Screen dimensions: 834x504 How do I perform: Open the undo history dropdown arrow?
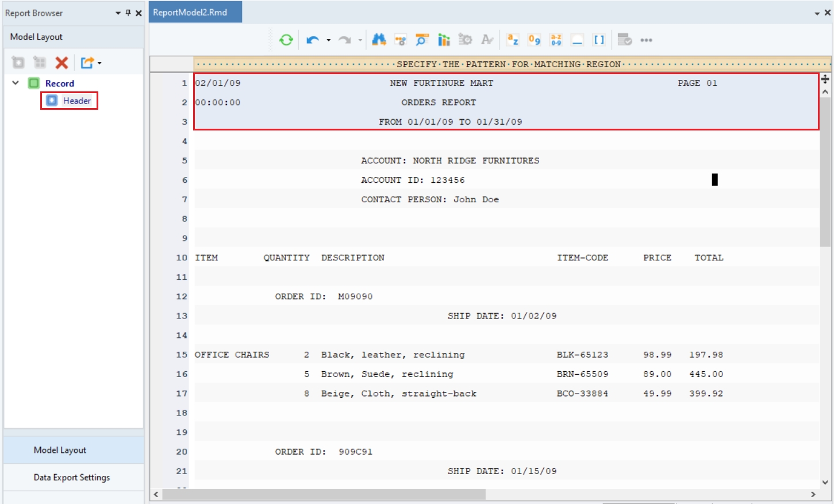coord(329,40)
